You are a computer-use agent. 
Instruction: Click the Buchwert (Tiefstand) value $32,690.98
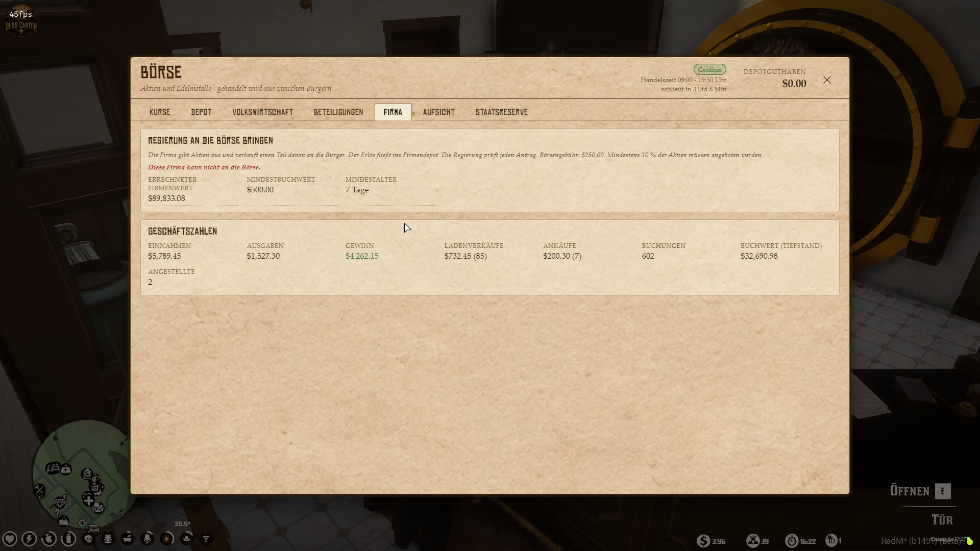click(x=759, y=256)
